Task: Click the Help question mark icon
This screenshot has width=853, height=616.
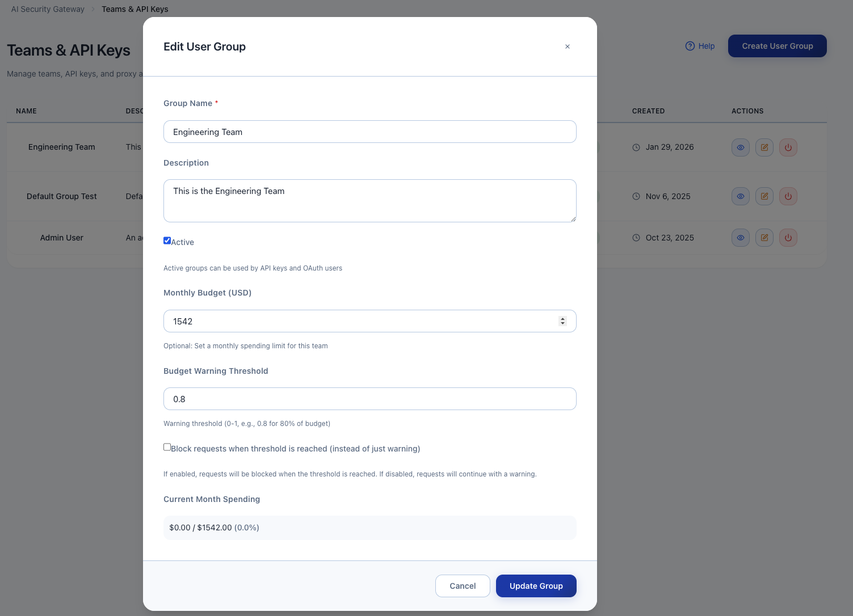Action: click(x=690, y=46)
